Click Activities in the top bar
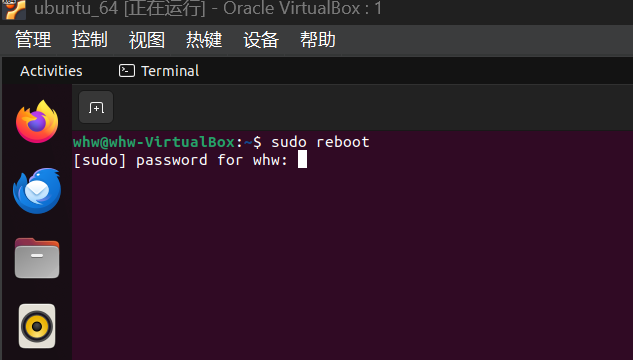The width and height of the screenshot is (633, 360). [x=51, y=71]
